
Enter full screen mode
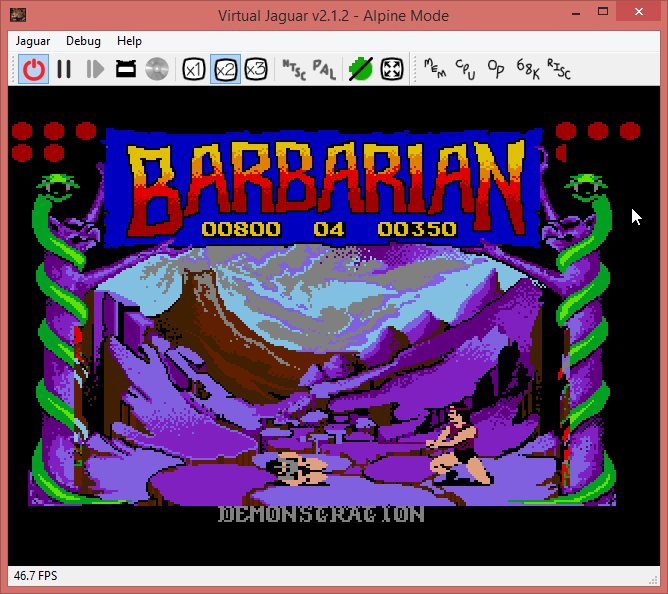[x=392, y=69]
